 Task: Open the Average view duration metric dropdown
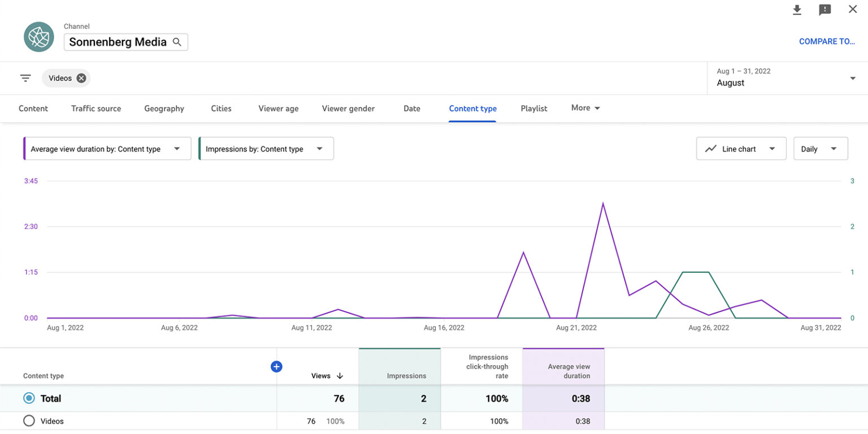click(x=106, y=148)
